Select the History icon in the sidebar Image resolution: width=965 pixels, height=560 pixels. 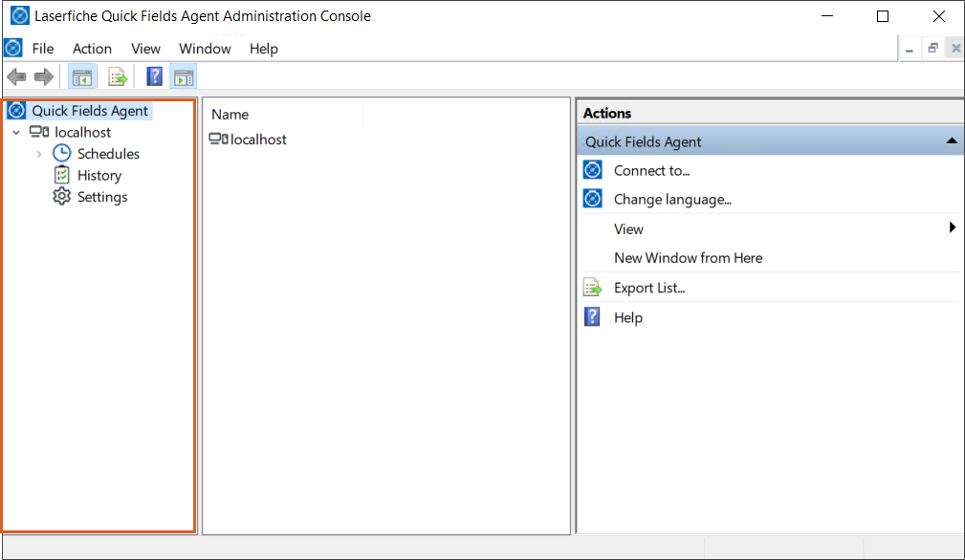pyautogui.click(x=60, y=175)
